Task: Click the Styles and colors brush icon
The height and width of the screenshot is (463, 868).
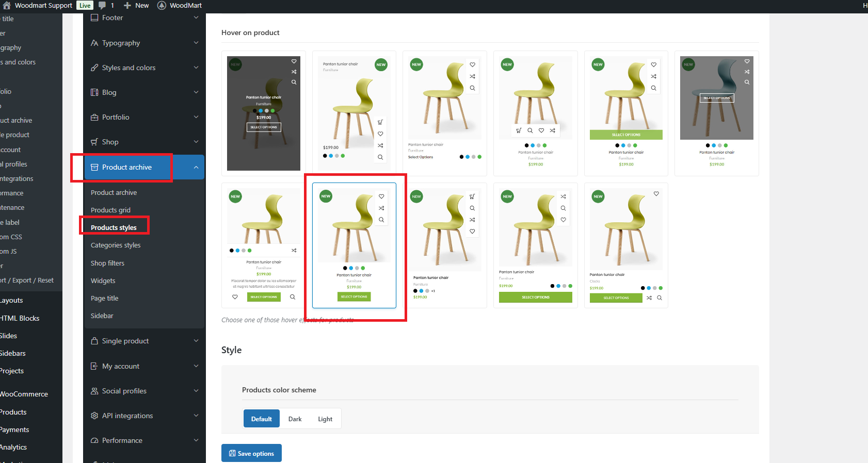Action: [x=94, y=68]
